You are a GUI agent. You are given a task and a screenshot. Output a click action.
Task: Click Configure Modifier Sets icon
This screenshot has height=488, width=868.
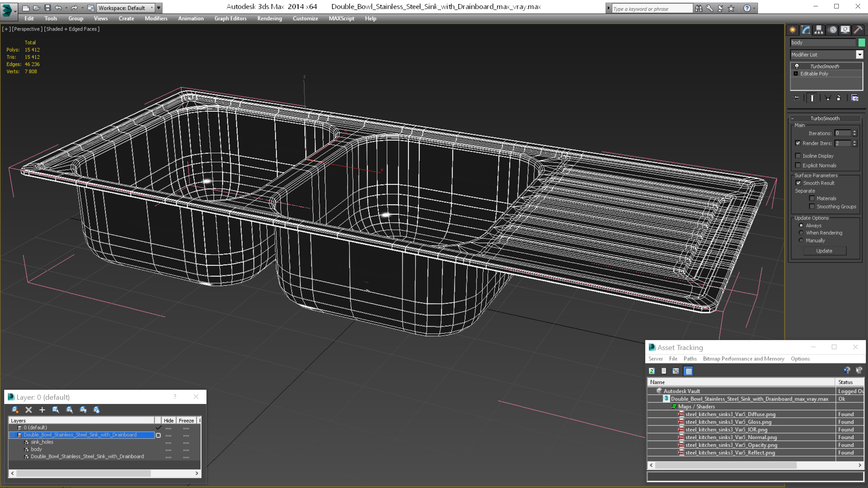(x=855, y=98)
